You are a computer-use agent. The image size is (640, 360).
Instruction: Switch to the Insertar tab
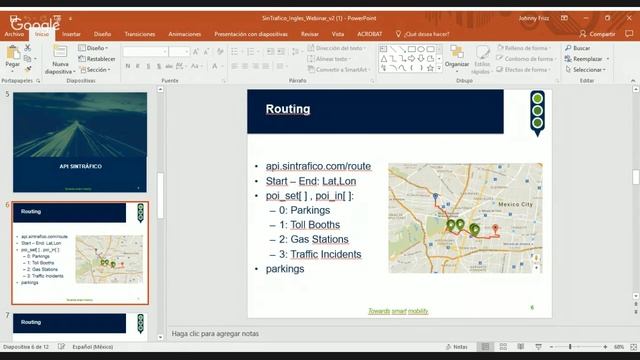tap(71, 34)
